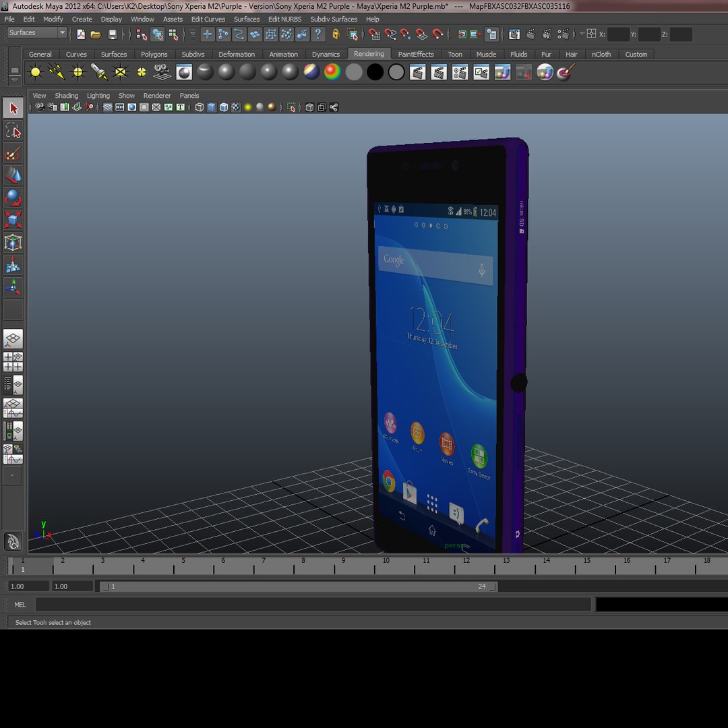Open the Renderer panel menu
The image size is (728, 728).
point(157,96)
